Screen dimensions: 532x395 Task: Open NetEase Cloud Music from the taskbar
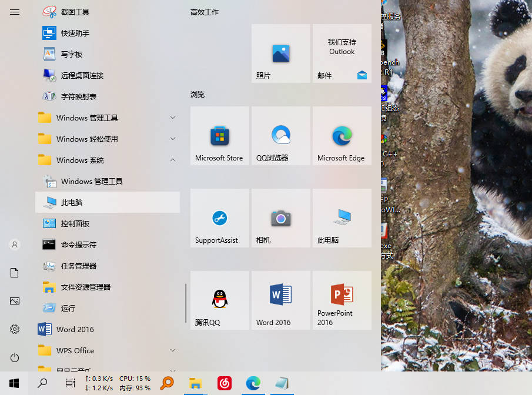224,383
